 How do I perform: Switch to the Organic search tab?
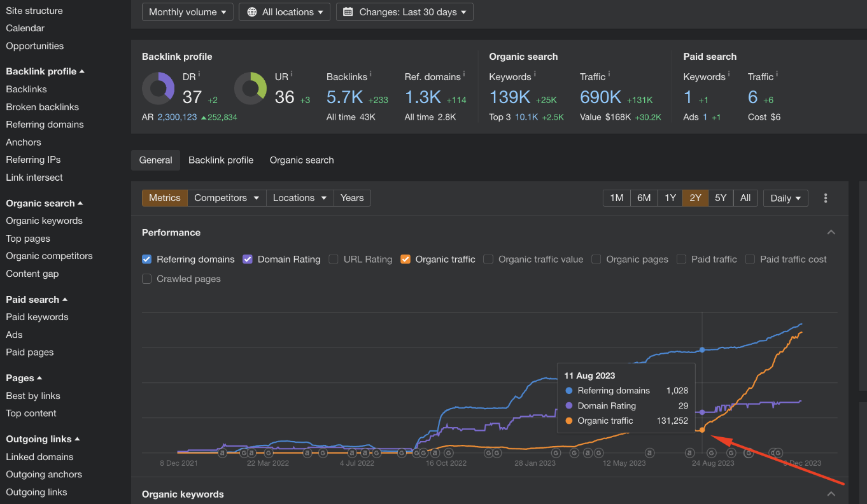pyautogui.click(x=302, y=160)
